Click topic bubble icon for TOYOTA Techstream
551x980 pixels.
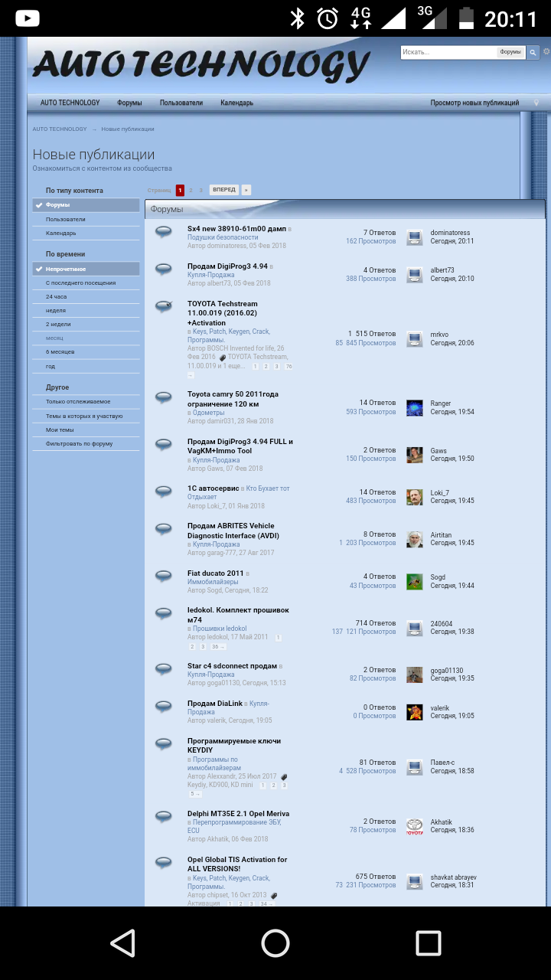[163, 306]
